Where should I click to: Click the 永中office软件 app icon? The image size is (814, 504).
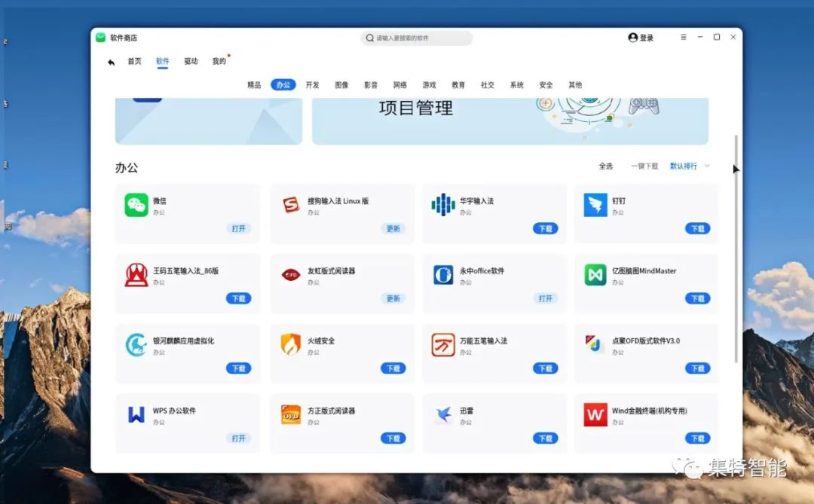click(x=443, y=275)
